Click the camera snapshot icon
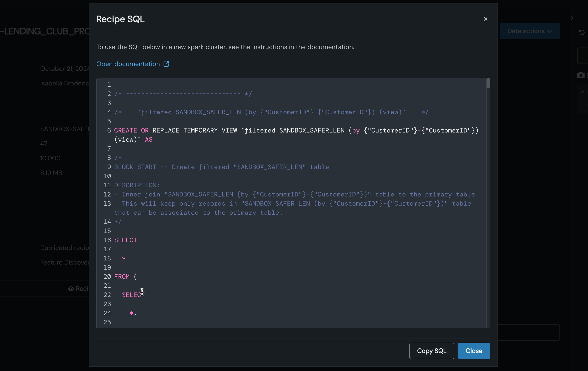The image size is (588, 371). coord(581,75)
